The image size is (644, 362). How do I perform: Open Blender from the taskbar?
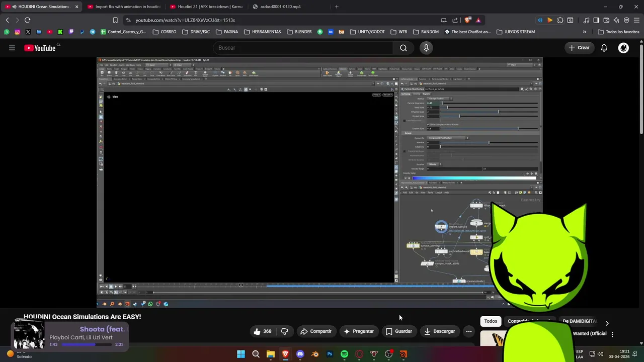pos(315,354)
